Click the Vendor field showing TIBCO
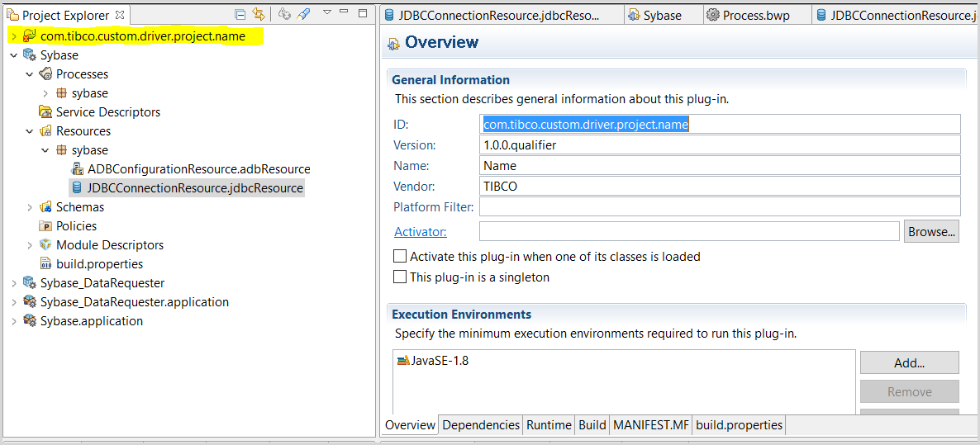Viewport: 980px width, 445px height. (x=720, y=186)
